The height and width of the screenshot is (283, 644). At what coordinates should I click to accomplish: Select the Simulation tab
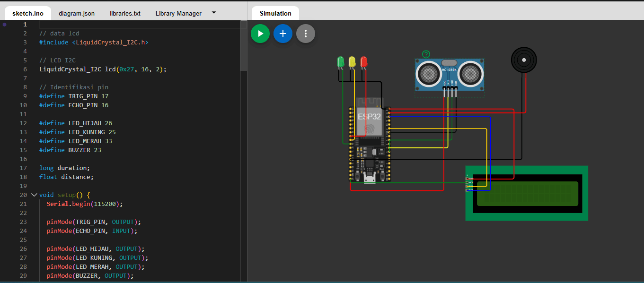pyautogui.click(x=275, y=13)
